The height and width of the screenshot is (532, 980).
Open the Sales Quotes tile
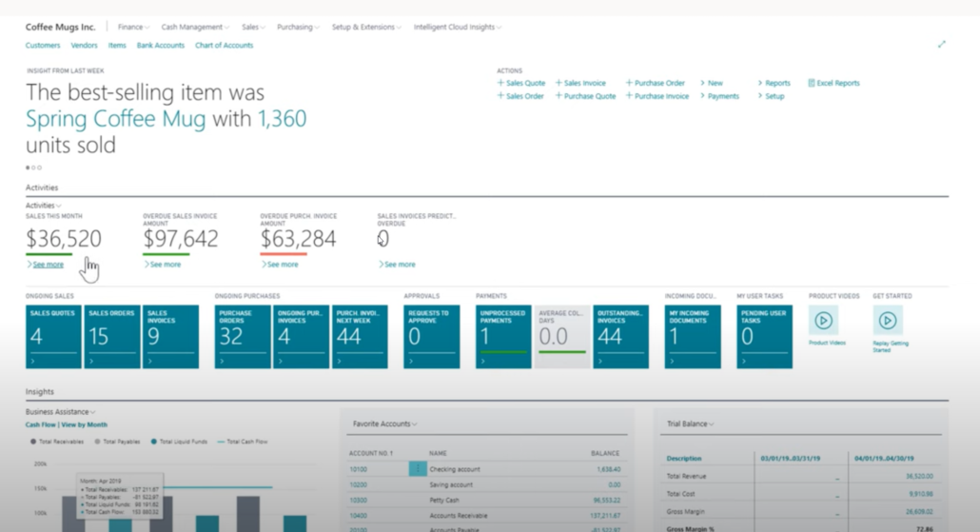(x=53, y=336)
